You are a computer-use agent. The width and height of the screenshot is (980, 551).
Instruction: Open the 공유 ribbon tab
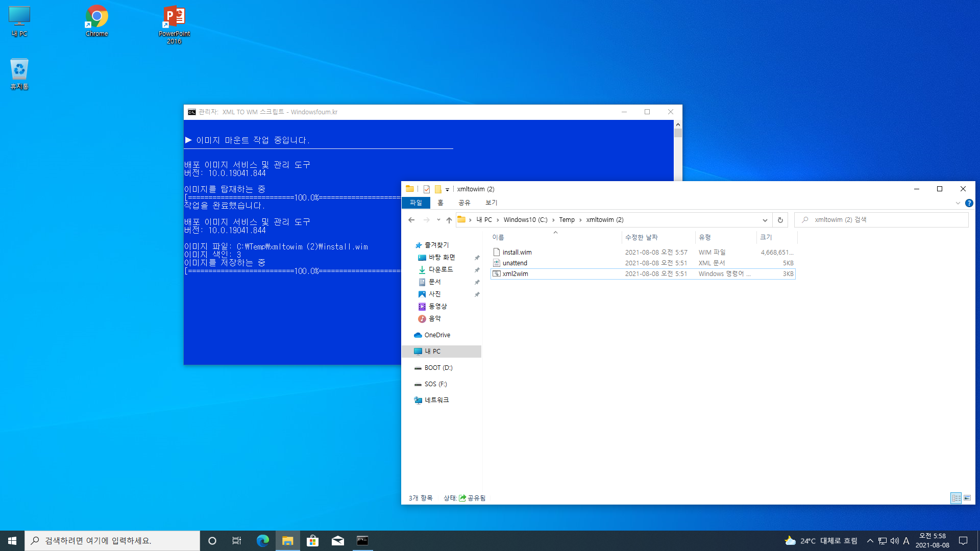coord(464,203)
